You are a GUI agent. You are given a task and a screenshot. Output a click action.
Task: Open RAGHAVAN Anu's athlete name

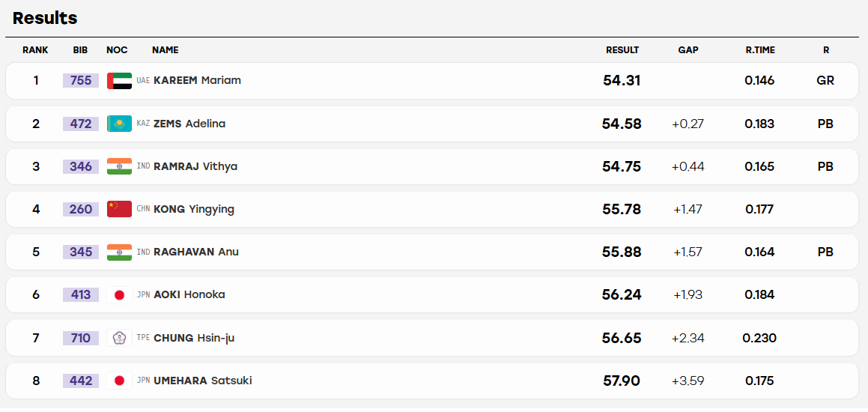[196, 252]
